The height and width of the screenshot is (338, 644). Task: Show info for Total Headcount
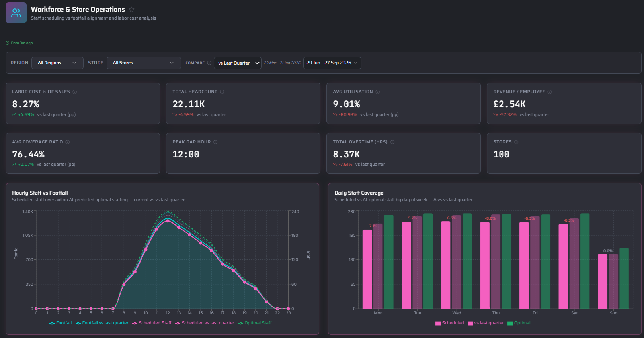222,92
